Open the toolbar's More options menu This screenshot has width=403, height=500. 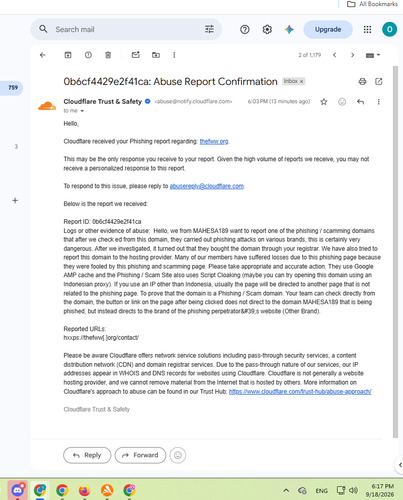174,55
